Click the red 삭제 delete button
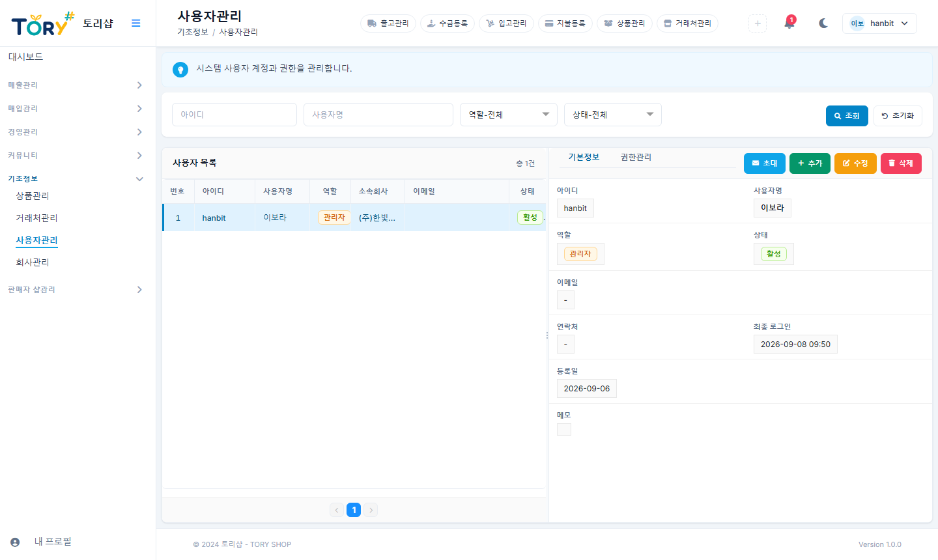The image size is (938, 560). pos(901,163)
